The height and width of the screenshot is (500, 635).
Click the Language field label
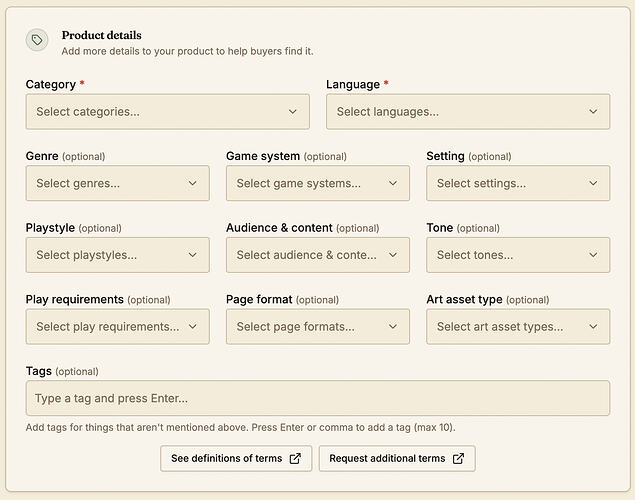[x=353, y=84]
